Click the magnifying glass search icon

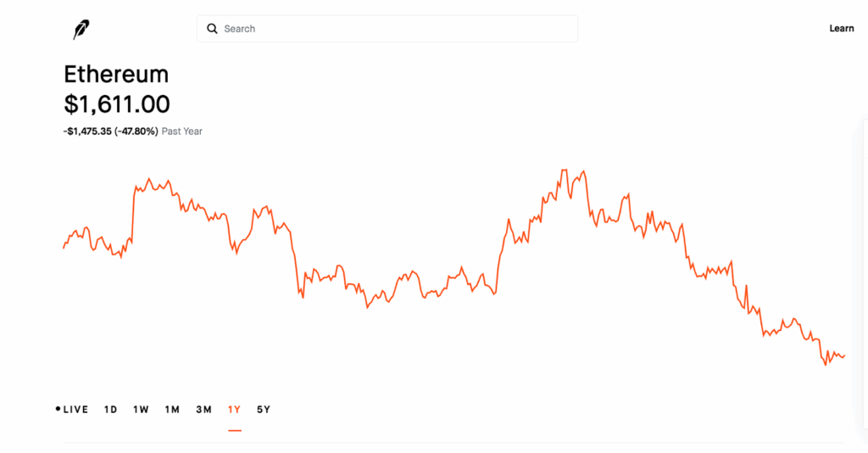click(213, 29)
